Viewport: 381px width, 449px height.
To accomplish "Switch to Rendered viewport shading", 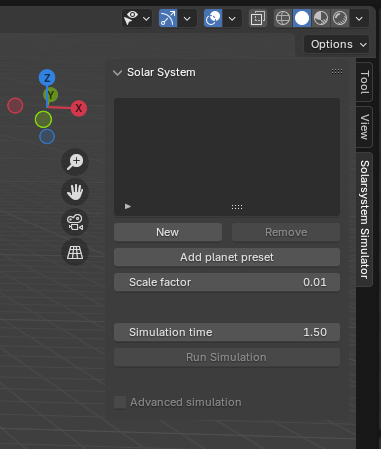I will [340, 18].
